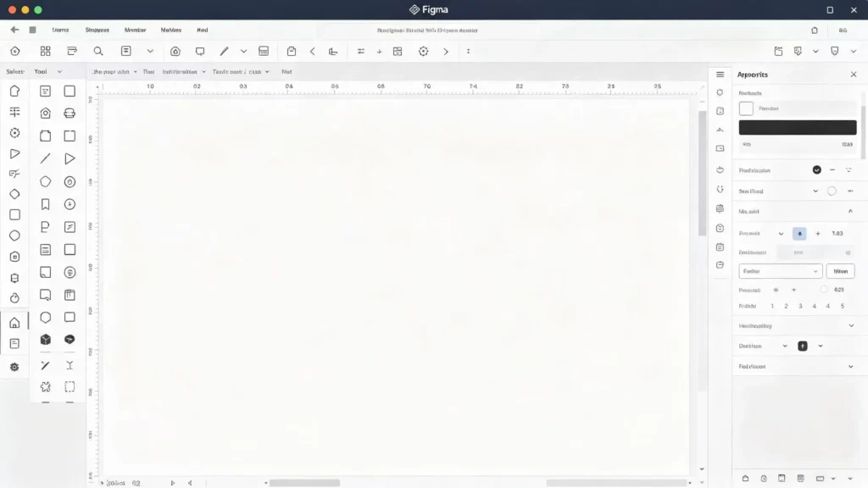Open the chevron dropdown in Sen Rood row
The width and height of the screenshot is (868, 488).
tap(815, 191)
